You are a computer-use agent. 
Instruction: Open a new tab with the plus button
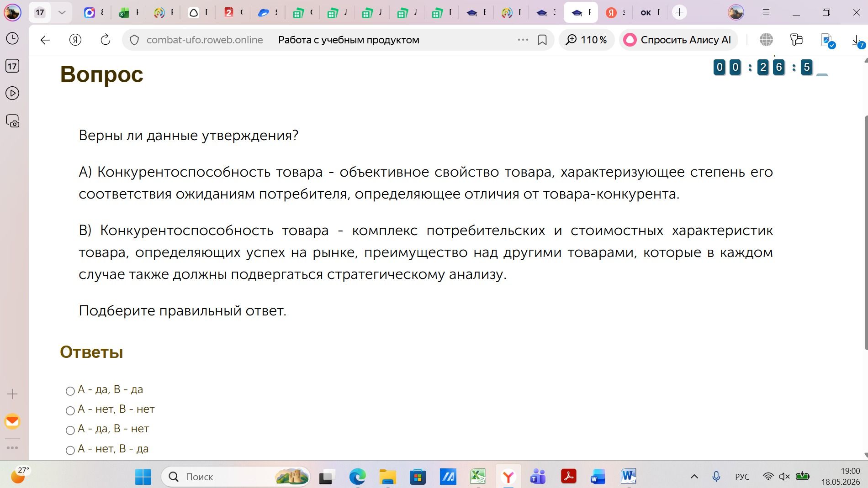[680, 12]
